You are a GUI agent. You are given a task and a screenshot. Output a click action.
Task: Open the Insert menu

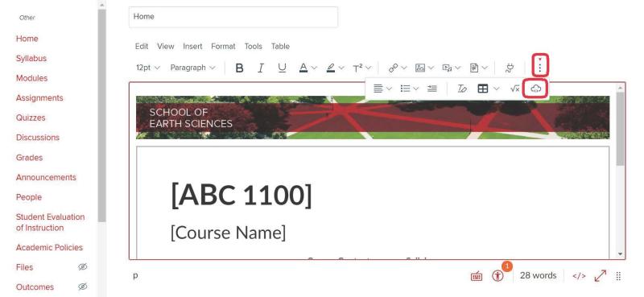tap(192, 47)
